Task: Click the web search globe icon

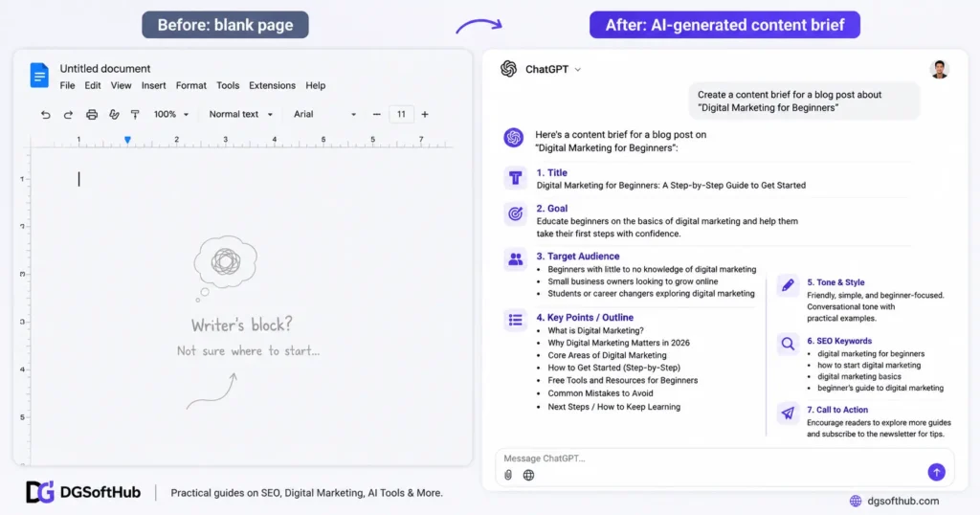Action: click(x=528, y=475)
